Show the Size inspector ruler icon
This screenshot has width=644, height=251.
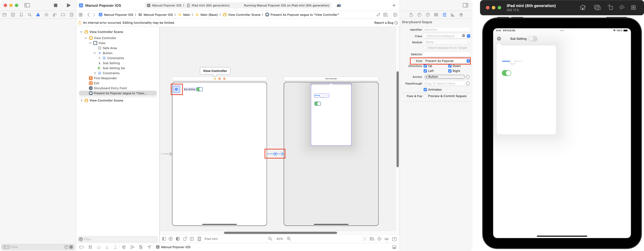(453, 15)
